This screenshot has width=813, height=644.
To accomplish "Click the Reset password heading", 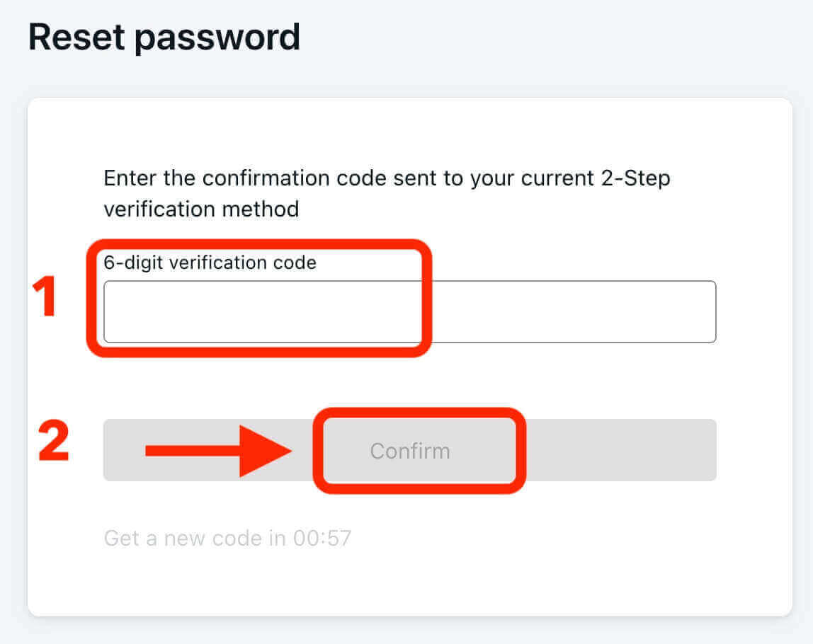I will 163,37.
